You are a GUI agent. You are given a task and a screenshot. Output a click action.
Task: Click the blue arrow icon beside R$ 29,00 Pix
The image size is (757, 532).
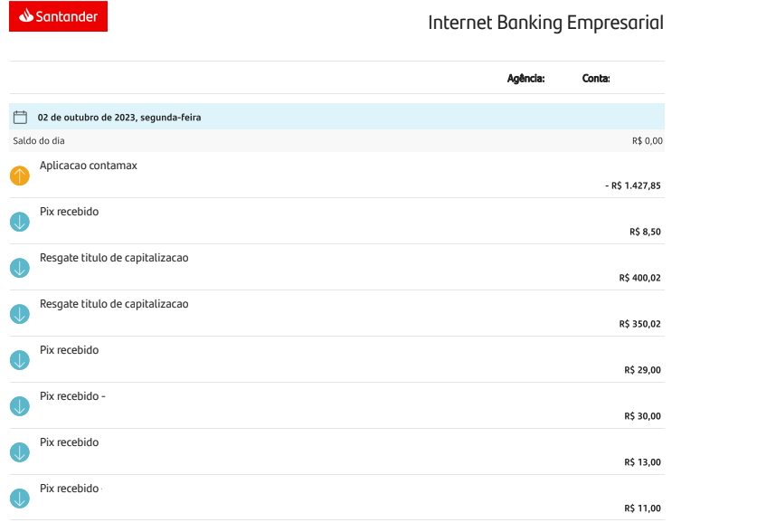20,360
